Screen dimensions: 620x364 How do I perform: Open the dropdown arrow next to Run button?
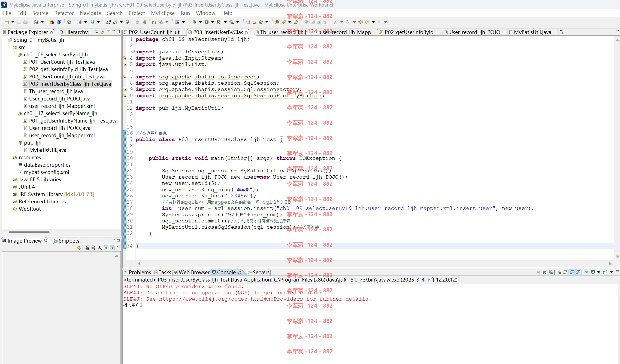[x=213, y=22]
